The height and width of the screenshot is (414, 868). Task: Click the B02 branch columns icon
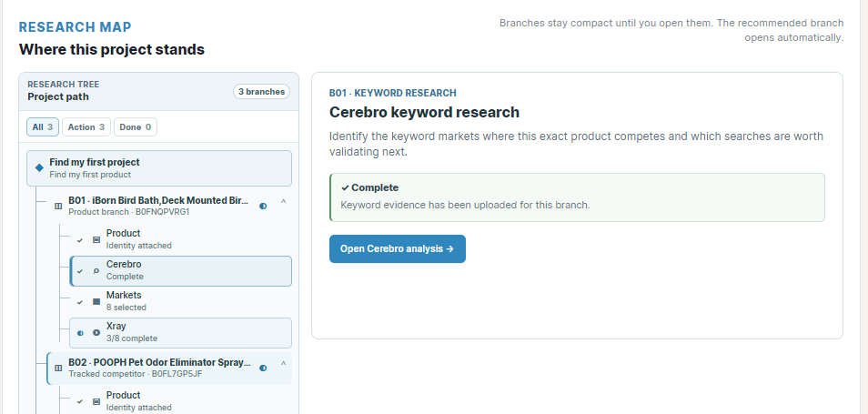pyautogui.click(x=58, y=369)
